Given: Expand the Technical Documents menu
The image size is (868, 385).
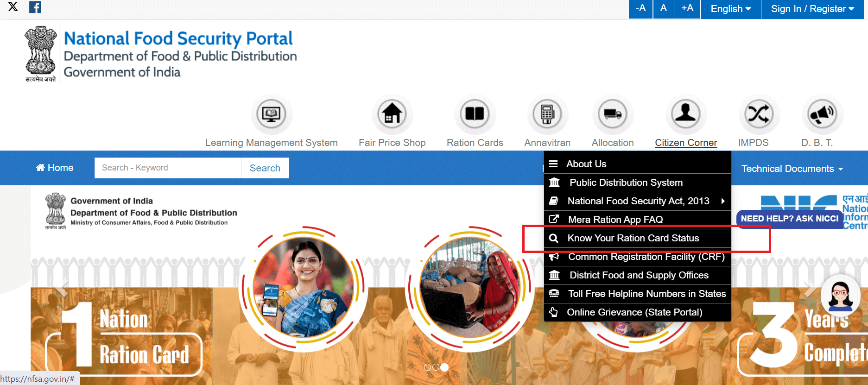Looking at the screenshot, I should [x=792, y=169].
